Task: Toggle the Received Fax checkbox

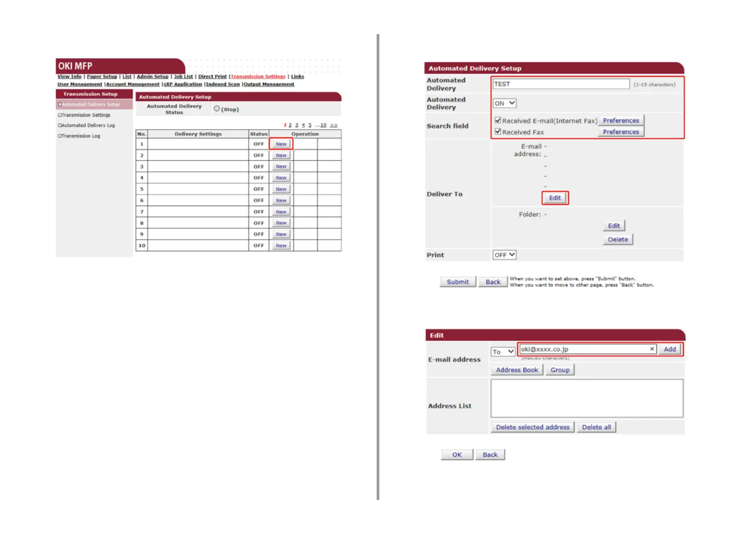Action: pos(497,131)
